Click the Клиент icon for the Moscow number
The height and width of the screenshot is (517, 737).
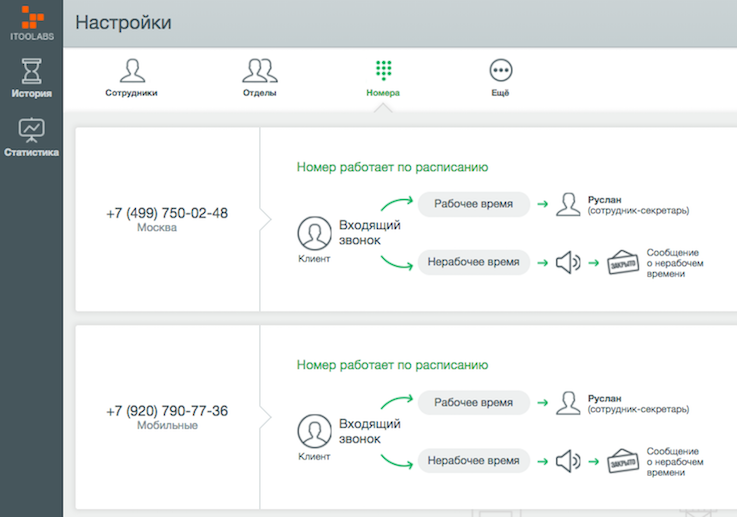click(x=314, y=234)
